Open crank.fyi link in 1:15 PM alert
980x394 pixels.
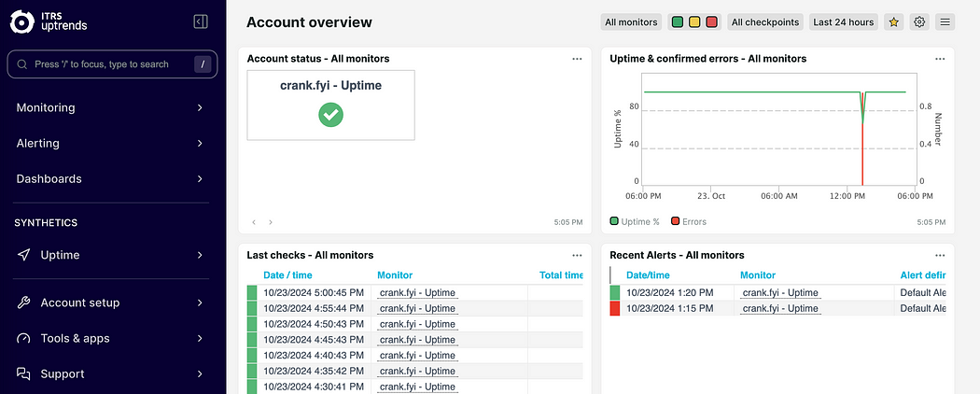(780, 308)
